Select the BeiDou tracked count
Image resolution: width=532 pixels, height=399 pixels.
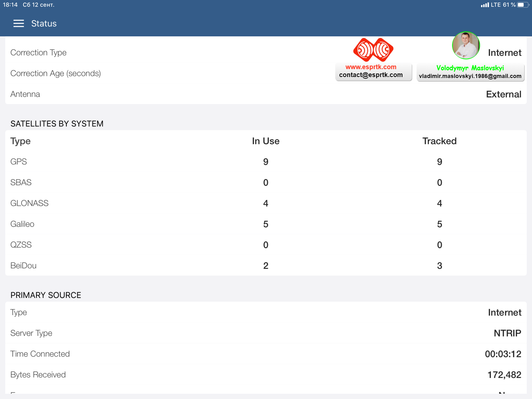439,266
